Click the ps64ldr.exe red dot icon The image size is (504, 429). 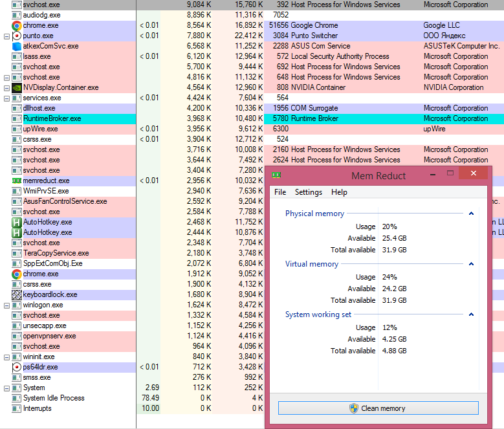[17, 367]
